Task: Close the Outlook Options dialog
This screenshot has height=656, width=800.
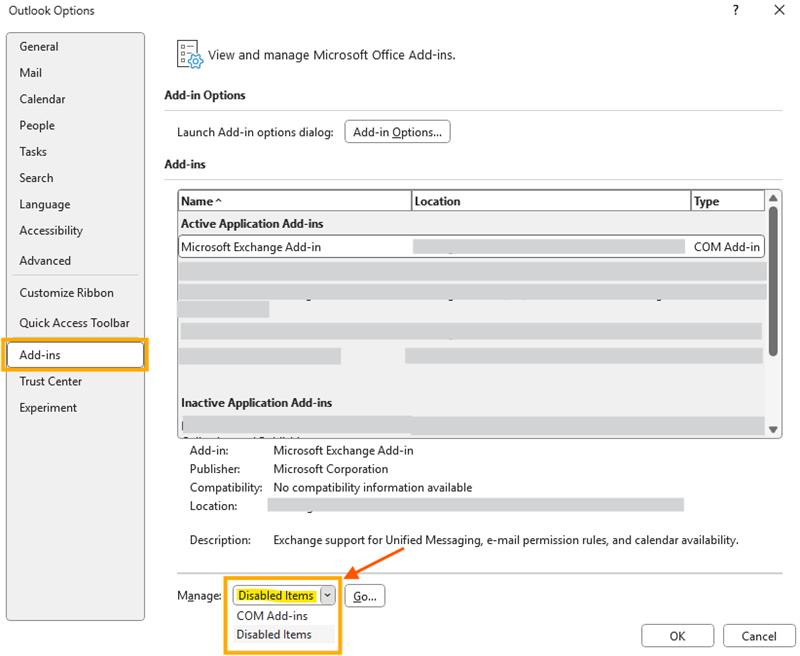Action: 779,10
